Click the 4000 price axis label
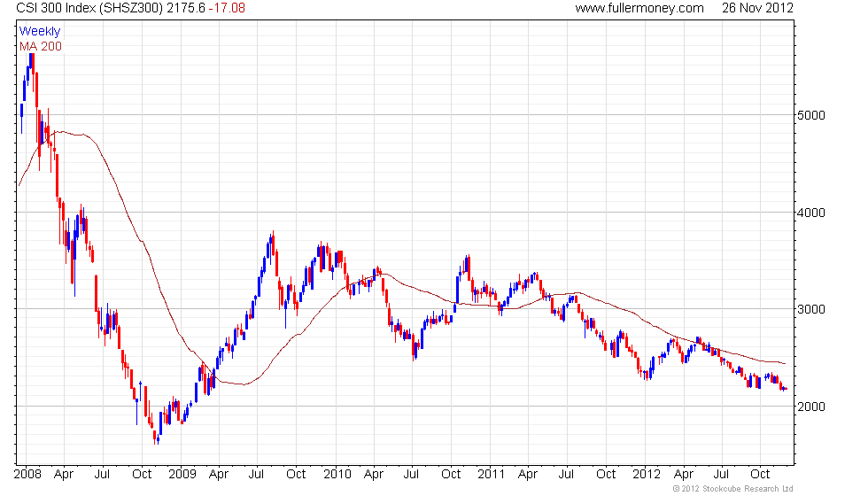Screen dimensions: 868x496 coord(811,213)
